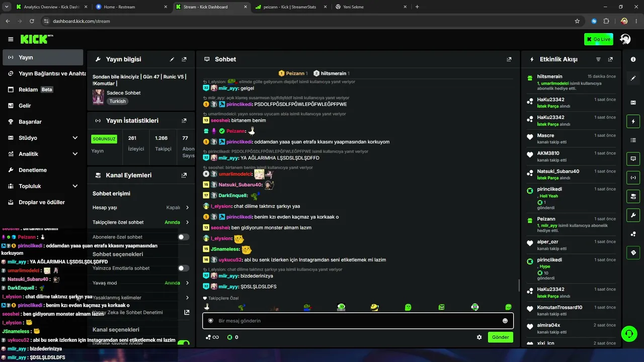This screenshot has height=362, width=644.
Task: Select Yayın in the sidebar
Action: click(43, 57)
